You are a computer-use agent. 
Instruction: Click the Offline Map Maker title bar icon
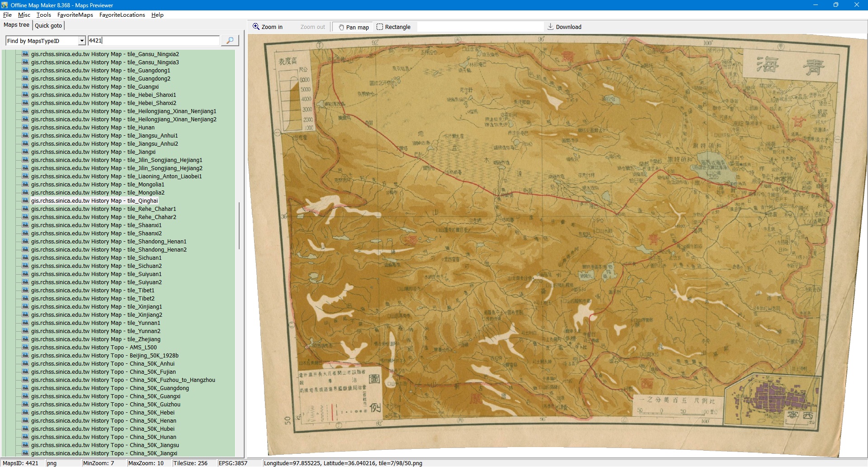coord(5,5)
